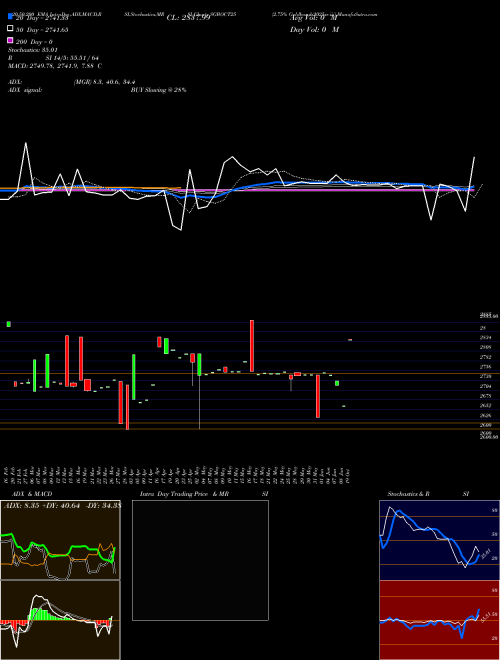Click the 'BUY Slowing @ 28%' signal text
Viewport: 500px width, 660px height.
coord(158,90)
